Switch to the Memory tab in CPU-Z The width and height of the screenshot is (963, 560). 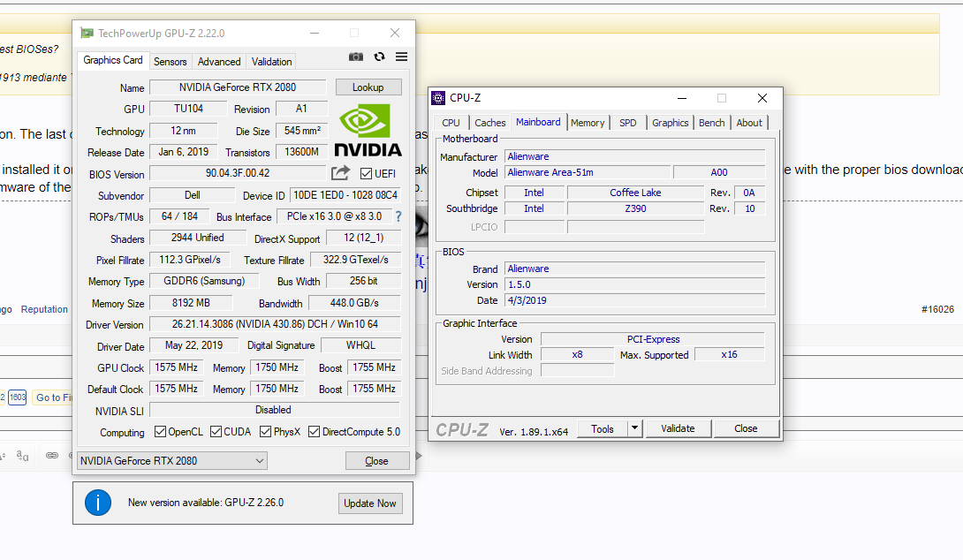pos(588,123)
